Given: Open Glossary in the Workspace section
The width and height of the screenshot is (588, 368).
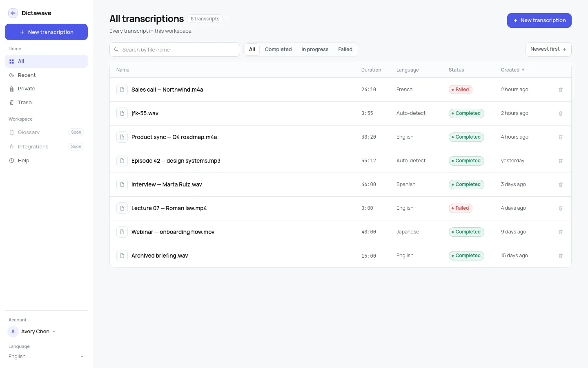Looking at the screenshot, I should pos(46,132).
